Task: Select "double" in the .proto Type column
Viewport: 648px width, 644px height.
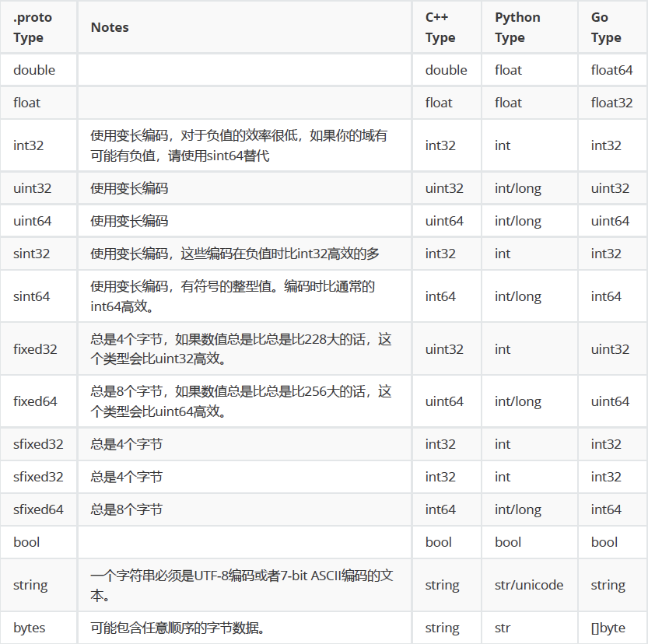Action: pos(34,70)
